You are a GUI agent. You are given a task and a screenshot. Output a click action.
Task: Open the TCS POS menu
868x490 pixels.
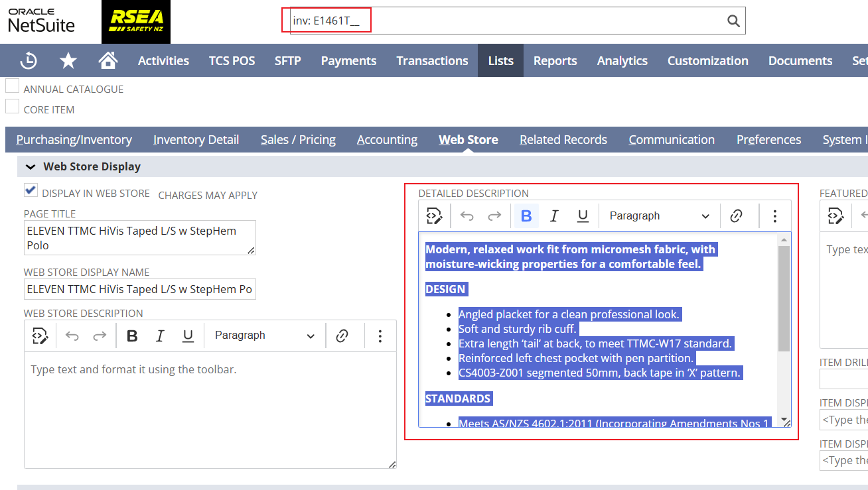(232, 60)
